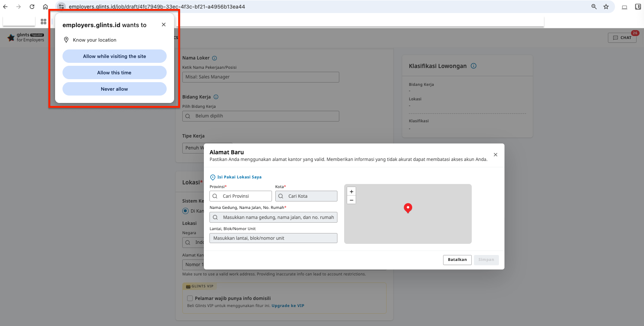
Task: Click the info icon next to Bidang Kerja
Action: [x=216, y=97]
